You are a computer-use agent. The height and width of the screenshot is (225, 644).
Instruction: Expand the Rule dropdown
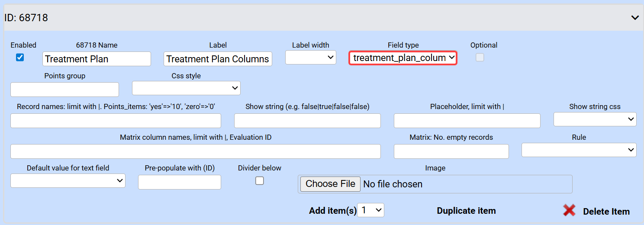point(579,150)
